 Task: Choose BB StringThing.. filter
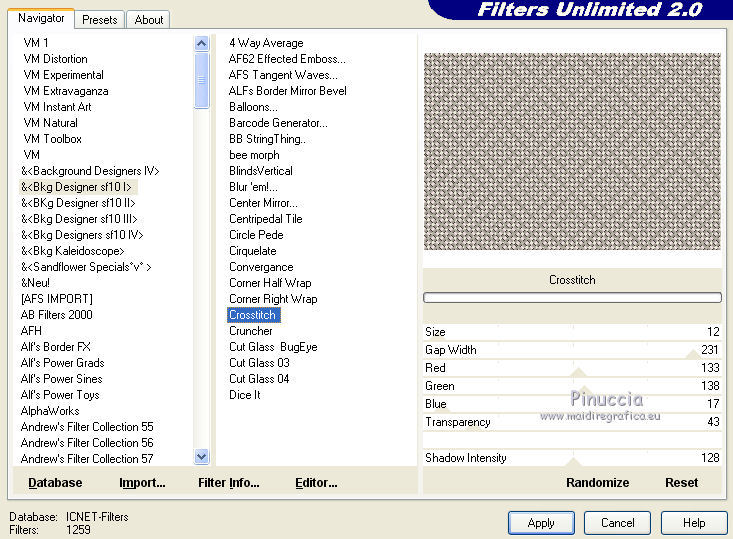pos(267,139)
